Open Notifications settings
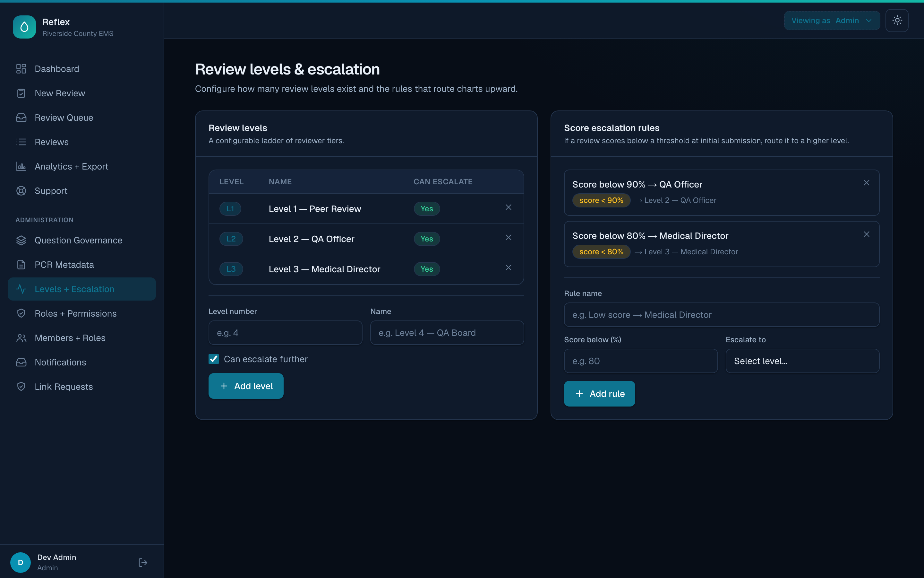Image resolution: width=924 pixels, height=578 pixels. [x=82, y=363]
